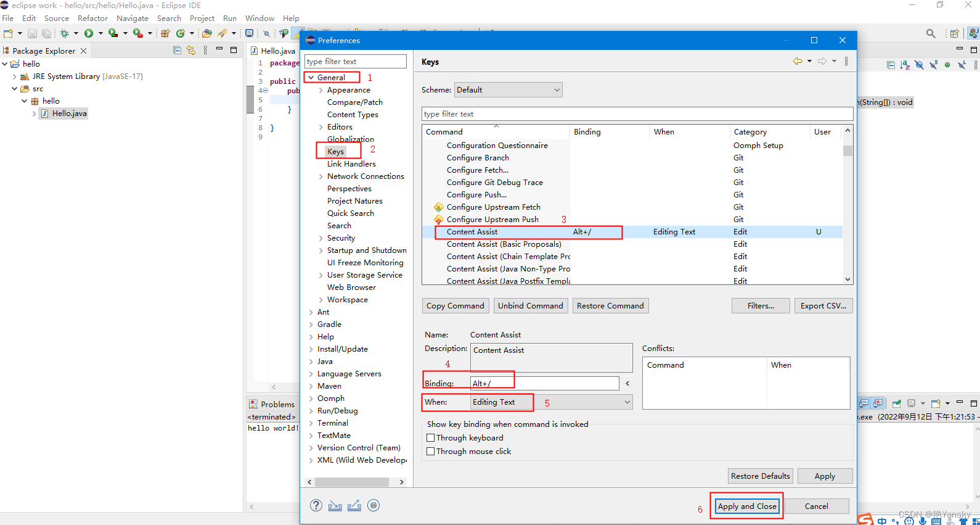Click the New wizard icon in the Eclipse toolbar
980x525 pixels.
[8, 33]
